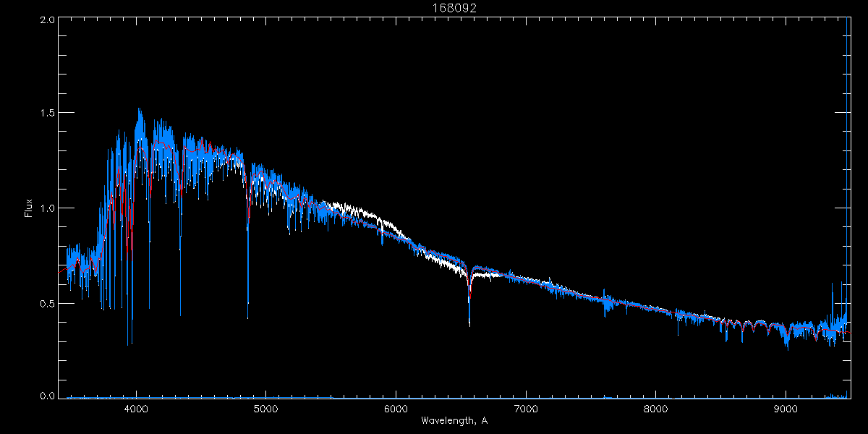Click the Flux y-axis label
This screenshot has height=434, width=868.
tap(28, 208)
